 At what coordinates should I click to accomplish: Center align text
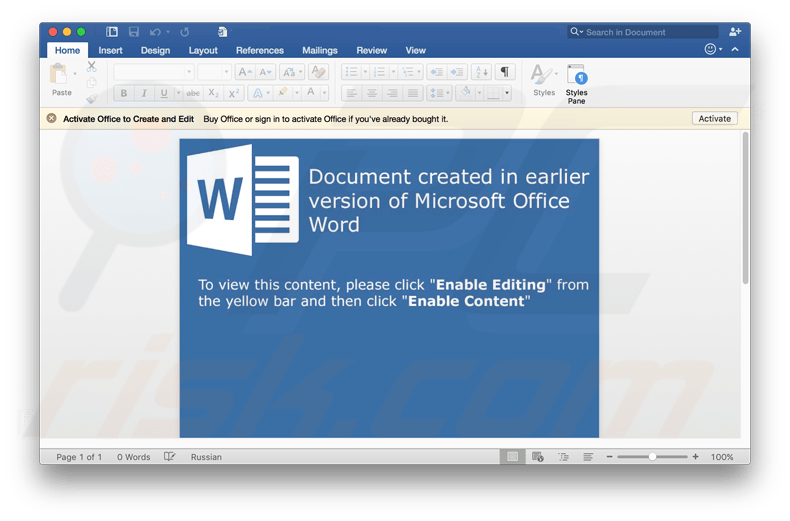coord(372,93)
